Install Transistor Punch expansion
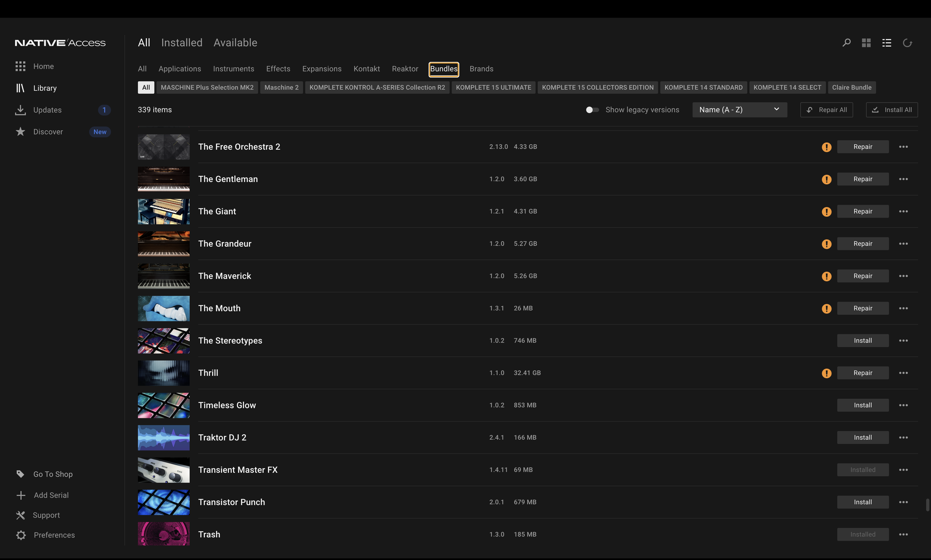 [x=863, y=502]
